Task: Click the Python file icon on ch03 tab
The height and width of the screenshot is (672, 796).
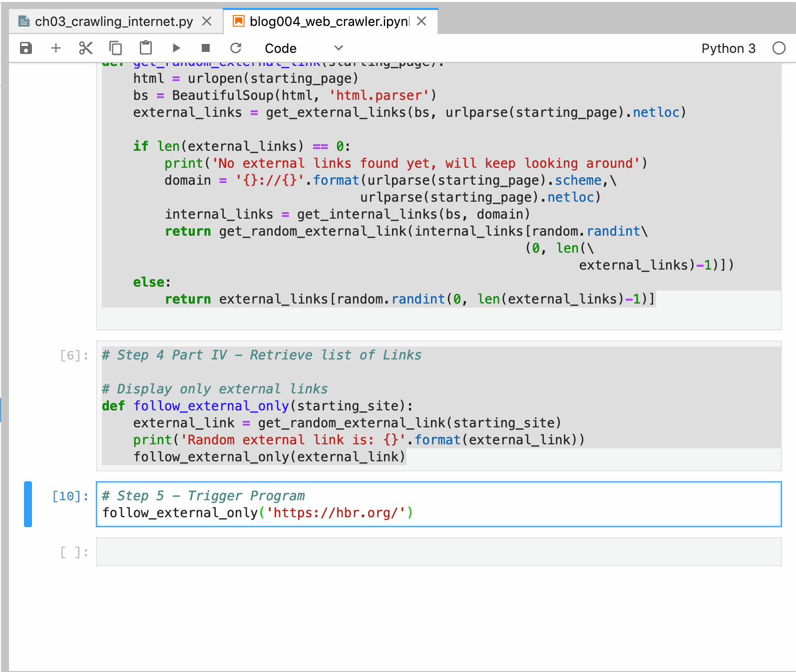Action: 23,21
